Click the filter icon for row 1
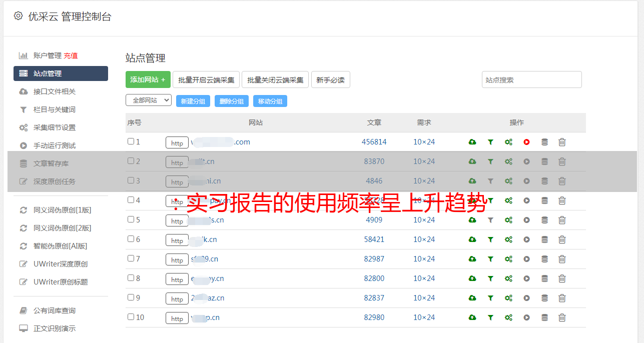Viewport: 644px width, 343px height. tap(490, 142)
